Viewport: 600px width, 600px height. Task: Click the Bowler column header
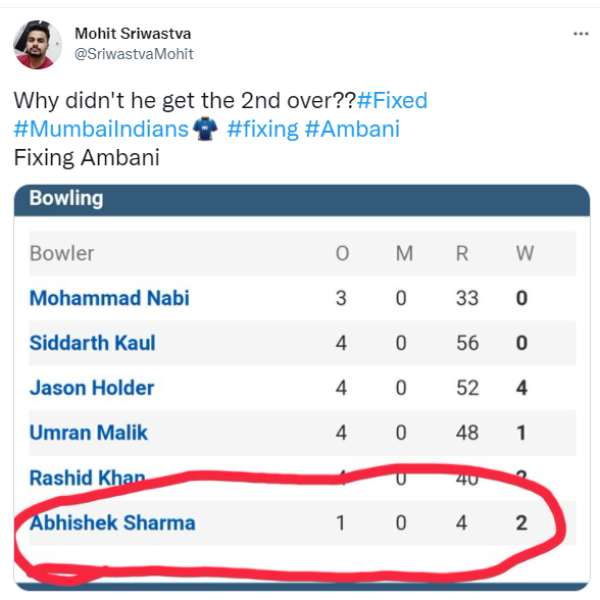(62, 253)
